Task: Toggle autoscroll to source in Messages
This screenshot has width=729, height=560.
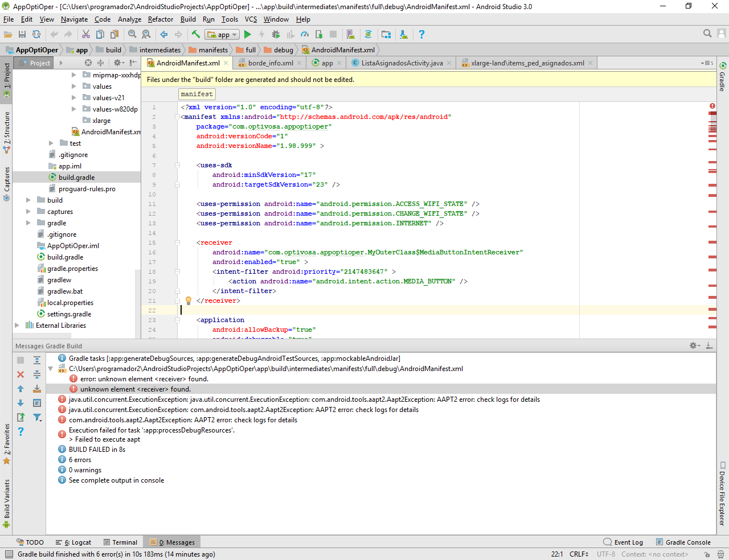Action: (x=37, y=389)
